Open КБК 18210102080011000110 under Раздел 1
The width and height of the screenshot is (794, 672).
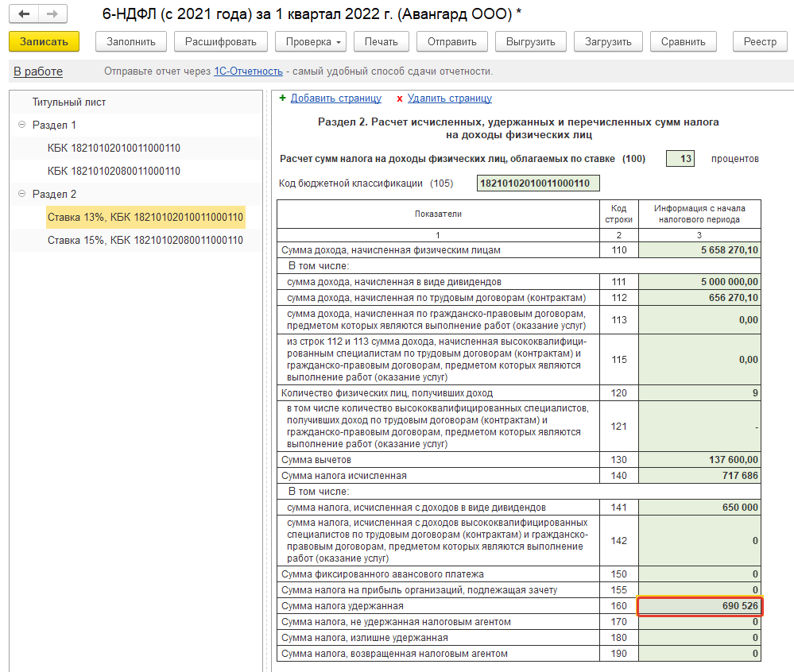click(x=114, y=172)
